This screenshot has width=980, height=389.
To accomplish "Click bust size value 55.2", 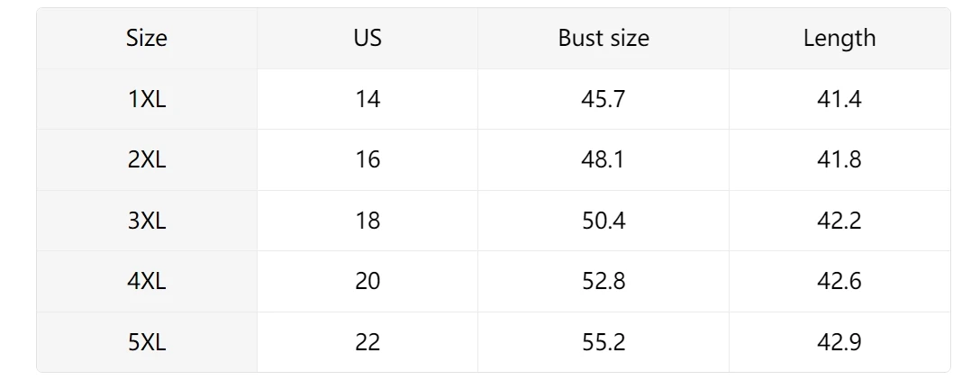I will click(x=603, y=342).
